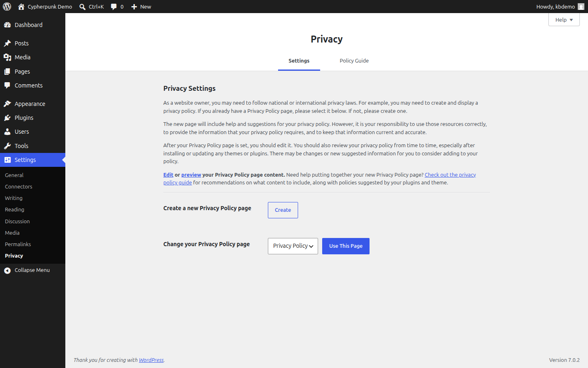Click the comments bubble icon in admin bar

pyautogui.click(x=114, y=7)
